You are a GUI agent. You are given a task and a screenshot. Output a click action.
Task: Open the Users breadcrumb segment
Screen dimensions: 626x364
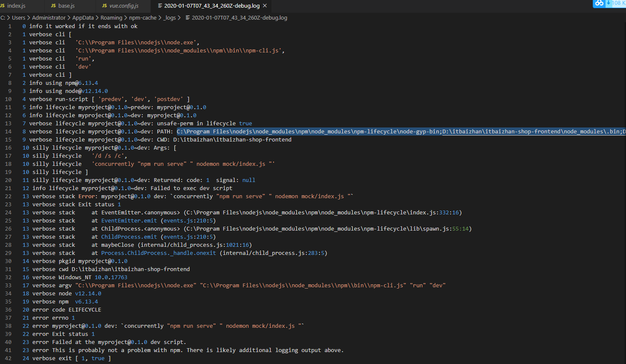coord(19,18)
